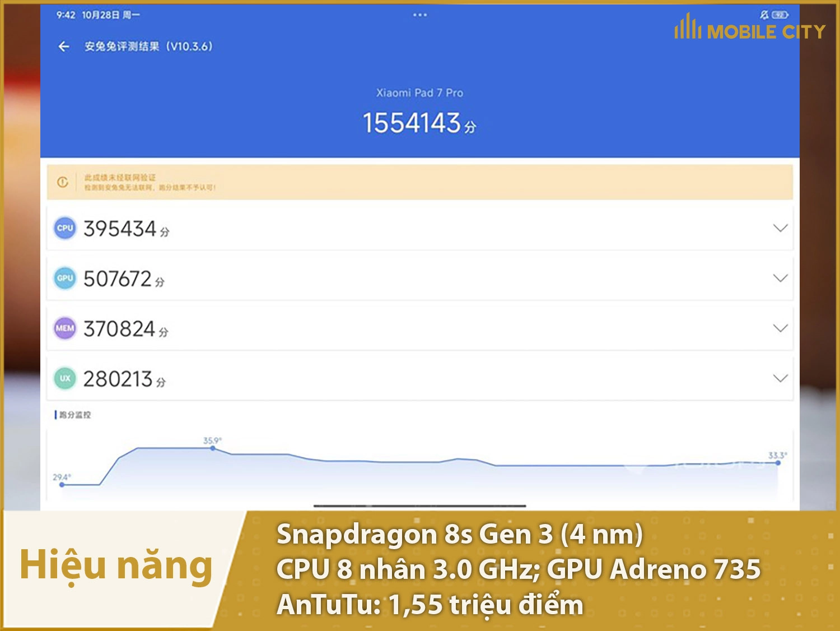The image size is (840, 631).
Task: Tap the battery status icon
Action: pyautogui.click(x=780, y=15)
